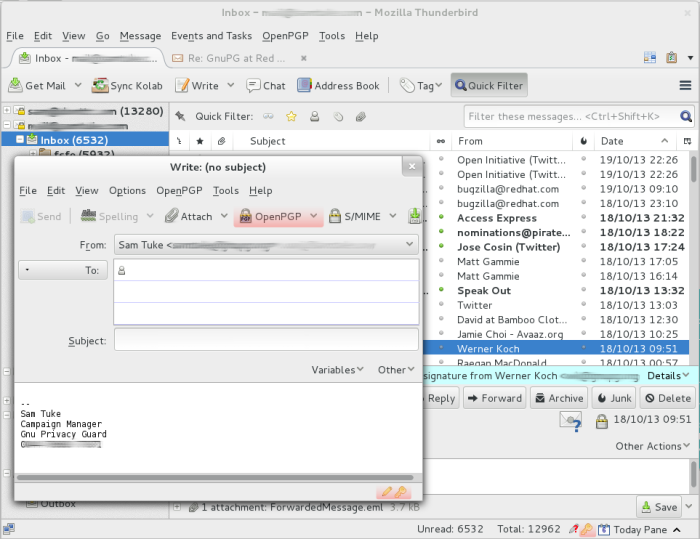Sort by attachment column header
The image size is (700, 539).
221,141
